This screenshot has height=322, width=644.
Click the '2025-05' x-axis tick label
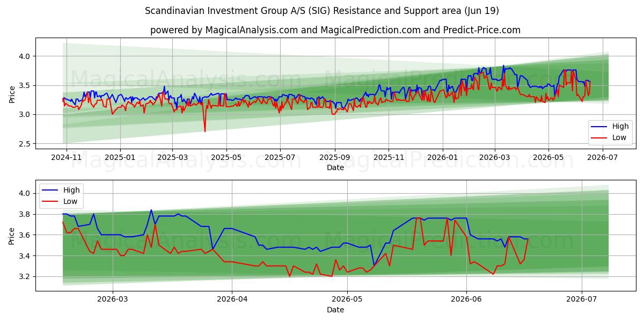coord(226,157)
